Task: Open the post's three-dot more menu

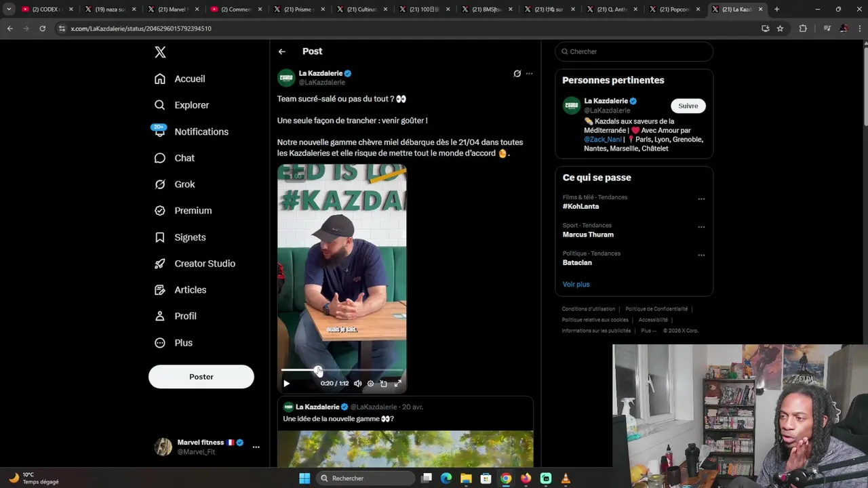Action: point(530,74)
